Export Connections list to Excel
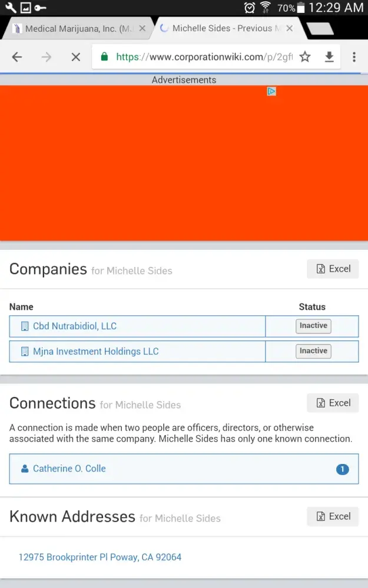Viewport: 368px width, 588px height. coord(333,403)
